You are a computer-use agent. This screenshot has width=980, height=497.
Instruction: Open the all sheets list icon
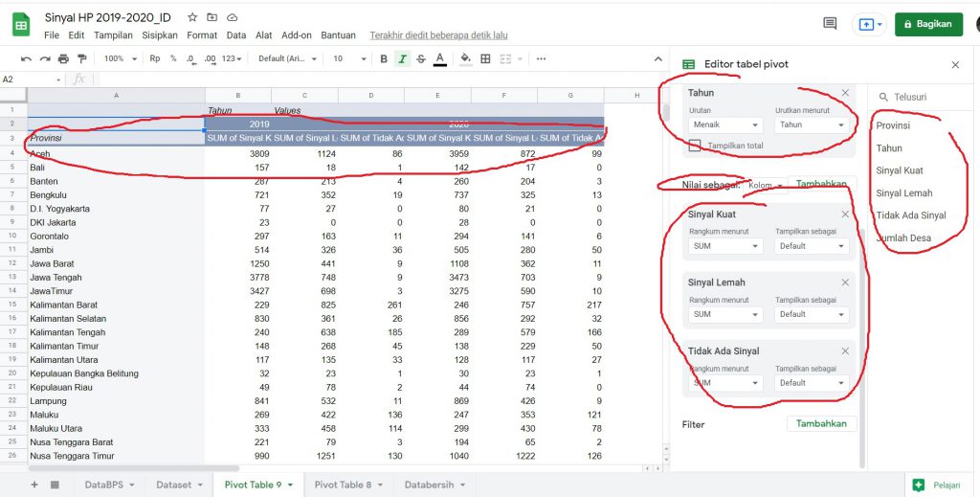pyautogui.click(x=55, y=485)
